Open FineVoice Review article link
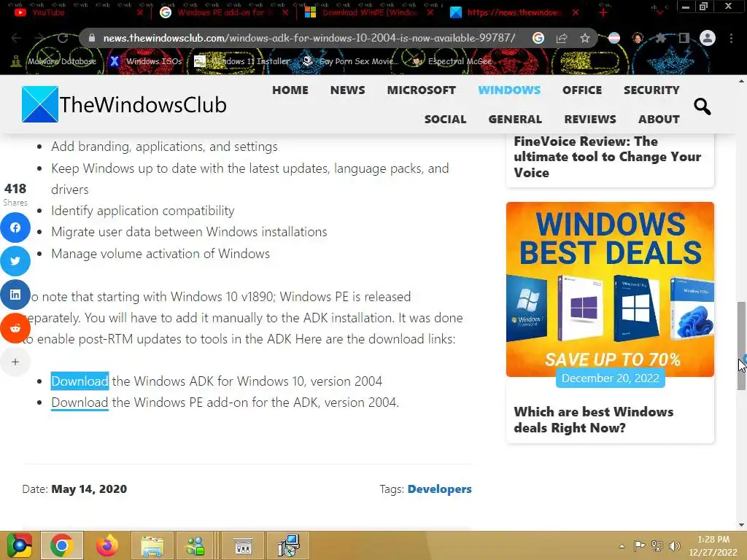This screenshot has width=747, height=560. [x=608, y=157]
